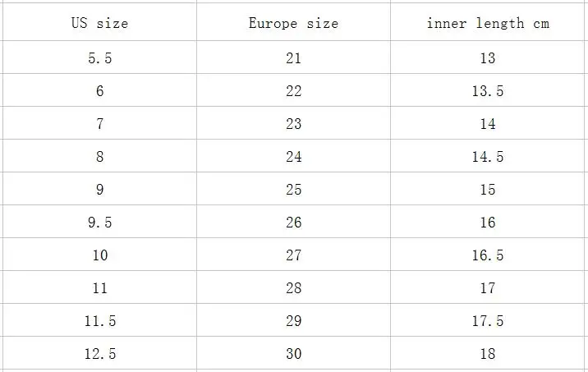Click the cell with US size 9

click(x=99, y=189)
